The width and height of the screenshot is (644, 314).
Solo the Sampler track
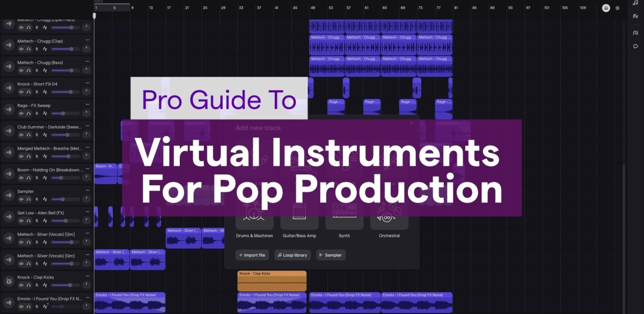[x=28, y=199]
